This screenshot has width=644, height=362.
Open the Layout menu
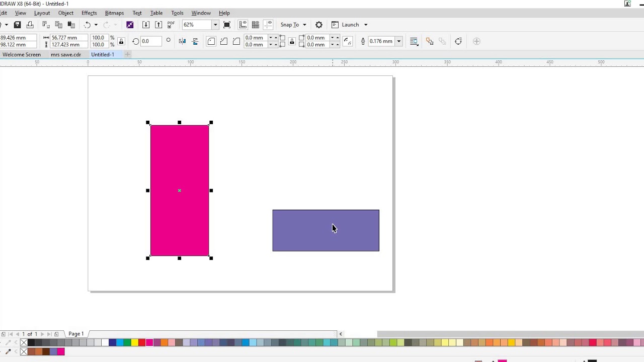pos(42,13)
